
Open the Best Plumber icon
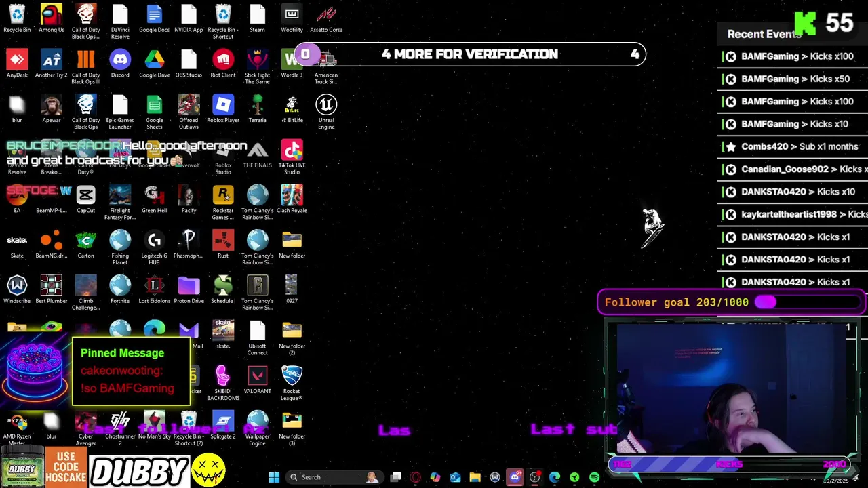tap(52, 290)
